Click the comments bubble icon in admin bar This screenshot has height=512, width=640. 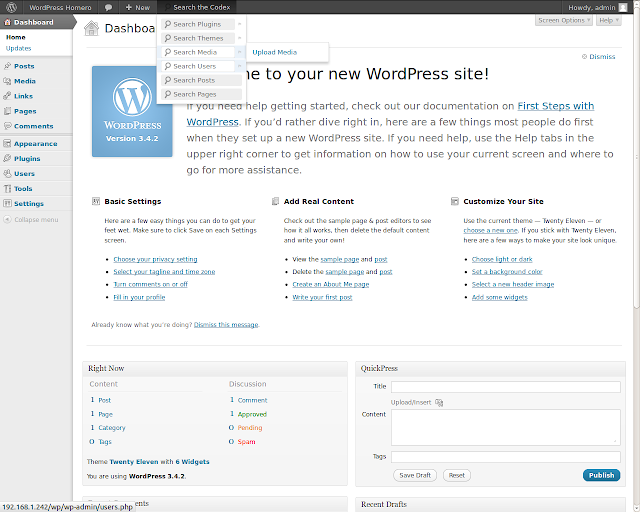click(x=108, y=7)
